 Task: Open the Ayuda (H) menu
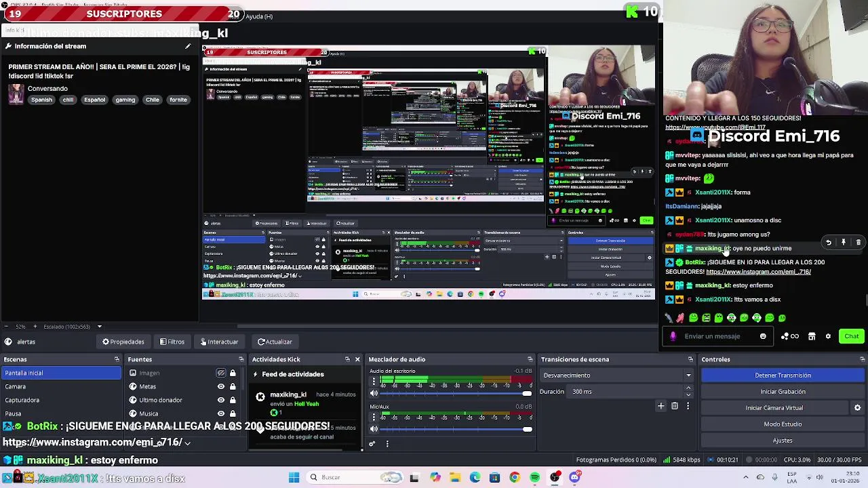click(259, 16)
